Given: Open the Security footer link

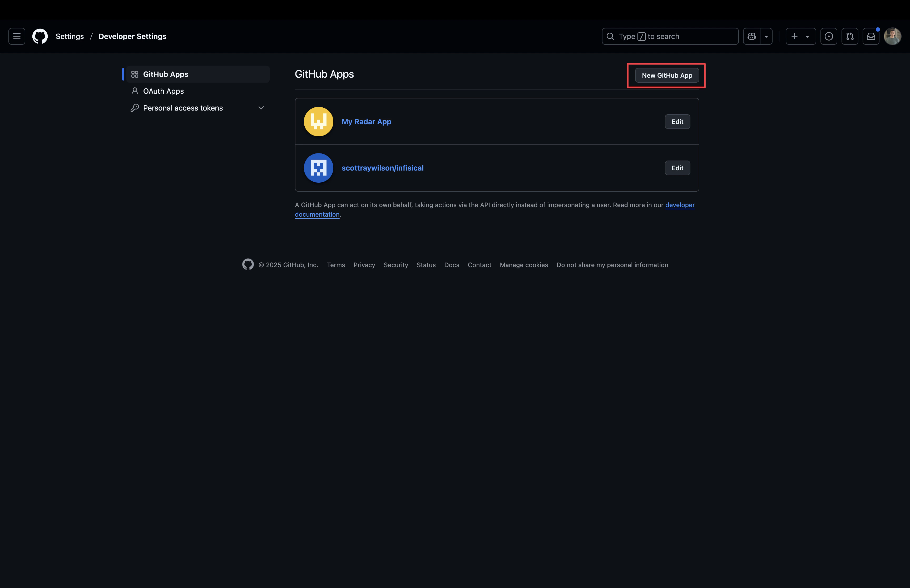Looking at the screenshot, I should (x=395, y=265).
